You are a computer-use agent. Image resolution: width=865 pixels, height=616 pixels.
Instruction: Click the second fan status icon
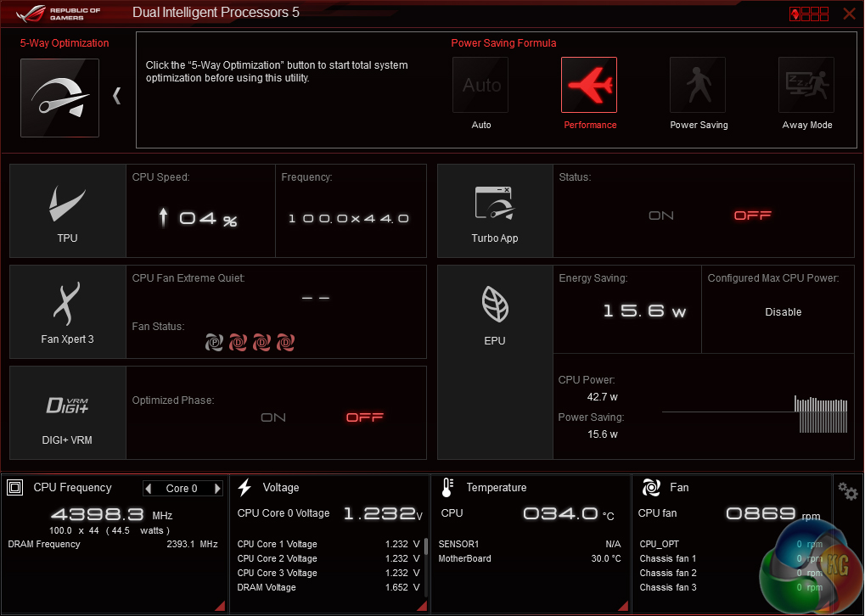pos(238,343)
